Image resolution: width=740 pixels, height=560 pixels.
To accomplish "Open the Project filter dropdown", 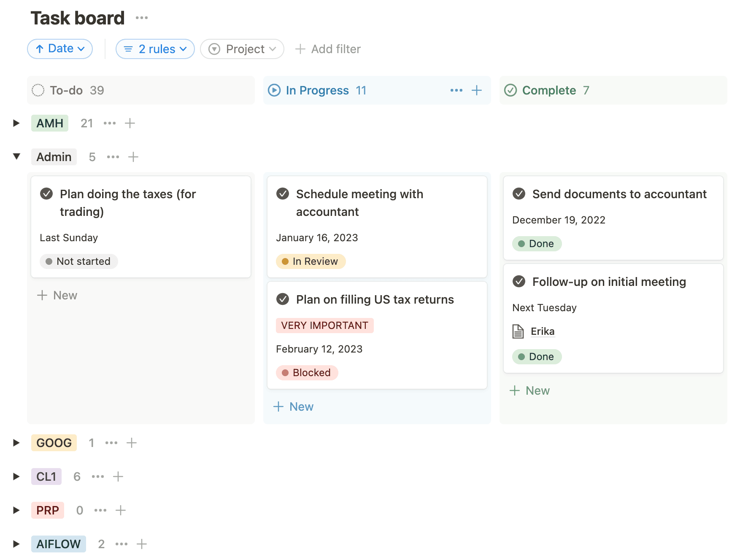I will (242, 49).
